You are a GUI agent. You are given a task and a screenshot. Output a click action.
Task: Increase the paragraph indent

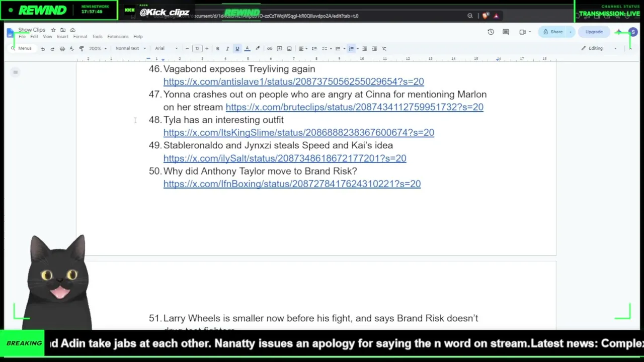(x=374, y=49)
